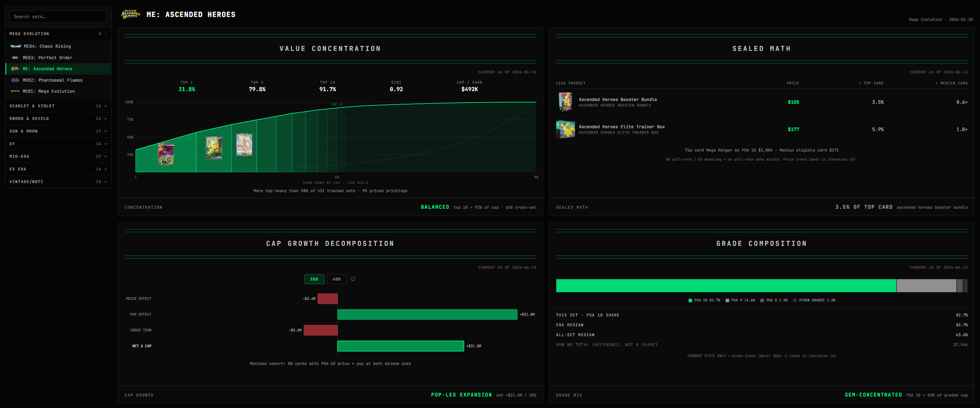Click the Other Grades 1.2% legend entry
This screenshot has width=980, height=408.
tap(814, 301)
